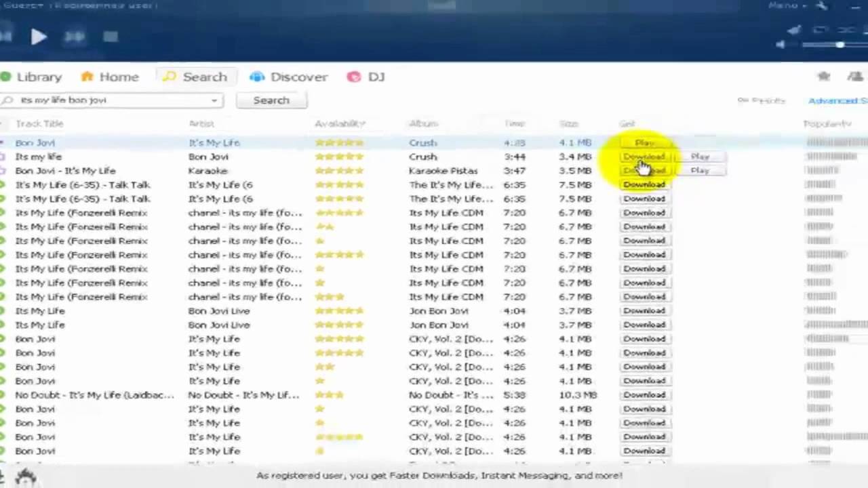Select "No Doubt - It's My Life (Laidbac..." title
Image resolution: width=868 pixels, height=488 pixels.
(95, 395)
